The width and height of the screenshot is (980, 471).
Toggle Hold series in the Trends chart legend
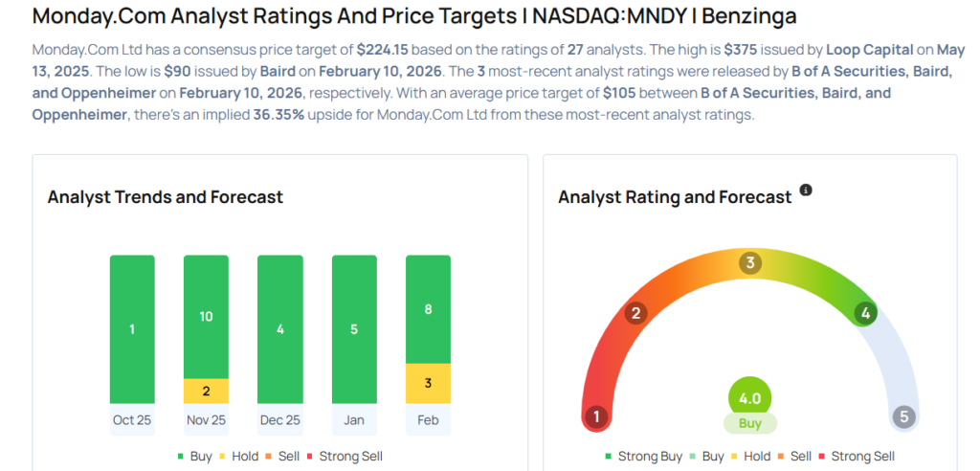click(x=238, y=457)
